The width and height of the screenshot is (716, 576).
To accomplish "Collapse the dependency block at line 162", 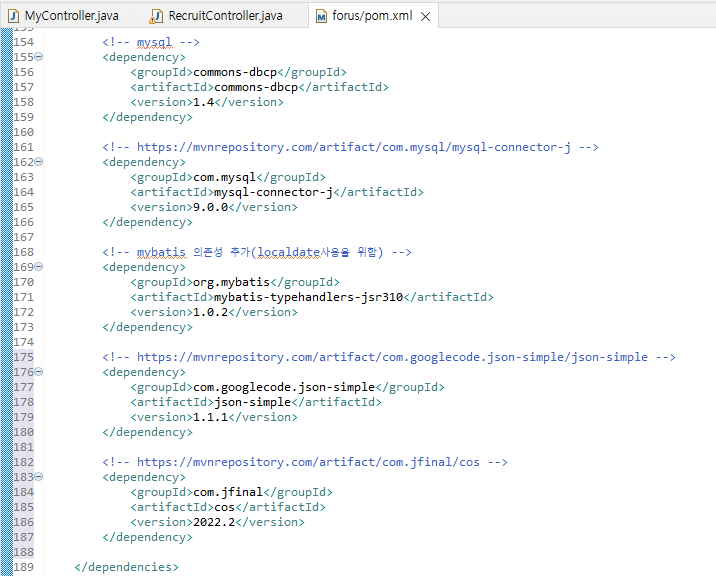I will point(39,162).
